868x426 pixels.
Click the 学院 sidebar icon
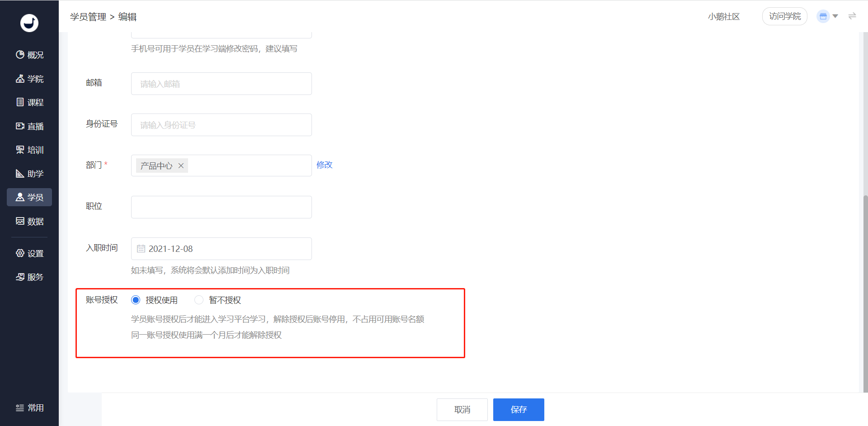coord(20,79)
